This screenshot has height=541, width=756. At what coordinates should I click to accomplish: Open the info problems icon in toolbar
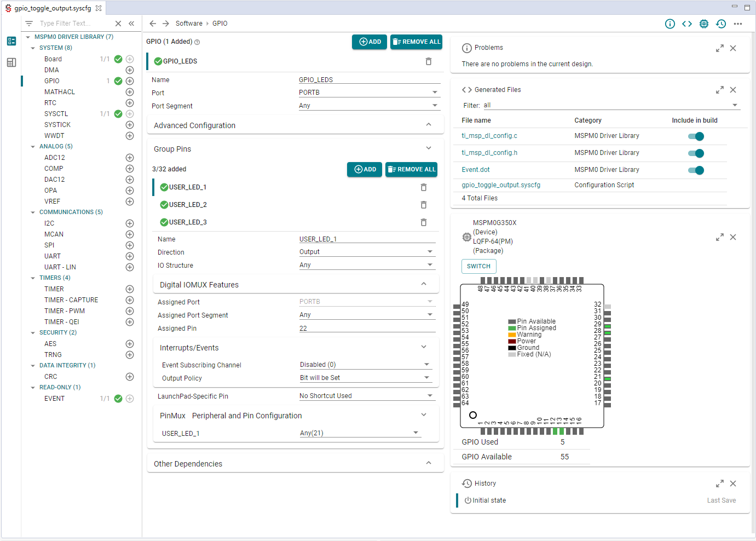point(670,24)
